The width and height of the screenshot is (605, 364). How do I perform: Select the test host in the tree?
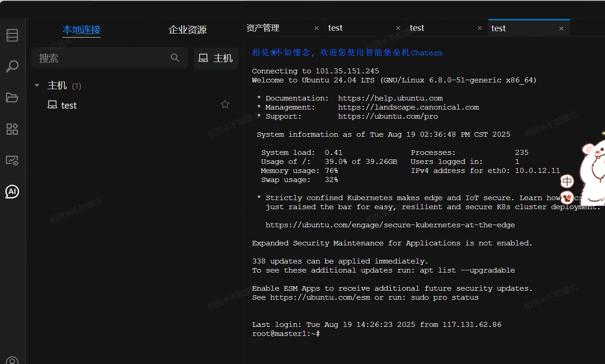tap(69, 105)
